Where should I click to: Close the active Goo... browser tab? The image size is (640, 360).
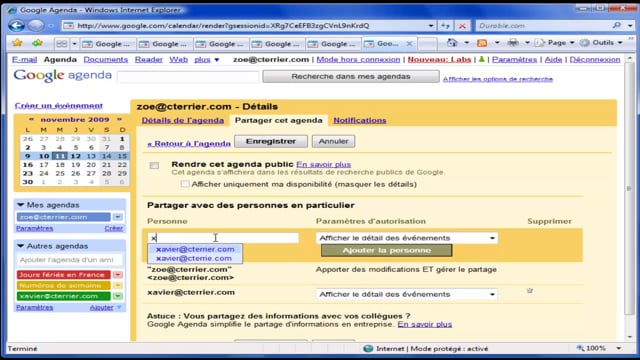pyautogui.click(x=409, y=43)
